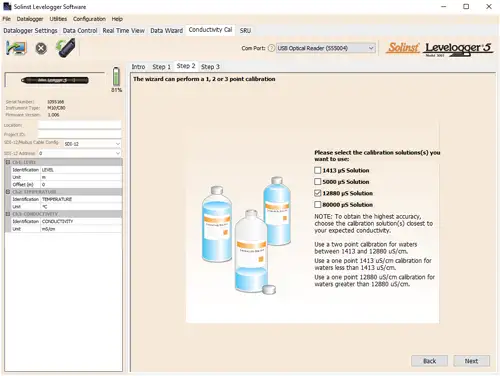Open the Com Port dropdown
The image size is (500, 376).
coord(326,48)
